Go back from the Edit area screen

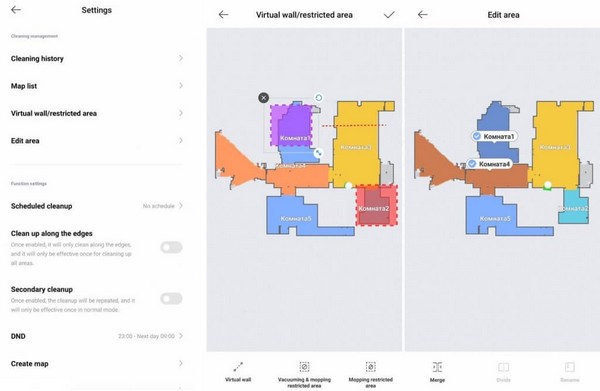pos(422,15)
